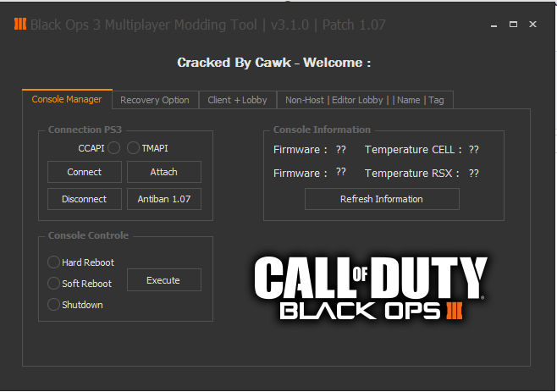Choose the Hard Reboot option
The image size is (557, 392).
tap(53, 262)
